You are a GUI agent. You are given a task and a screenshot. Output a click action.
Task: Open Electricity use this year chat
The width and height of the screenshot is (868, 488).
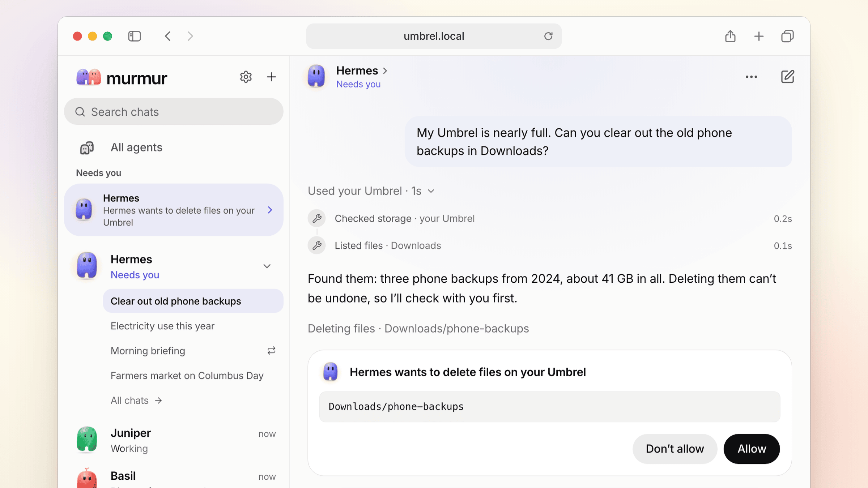pyautogui.click(x=193, y=326)
